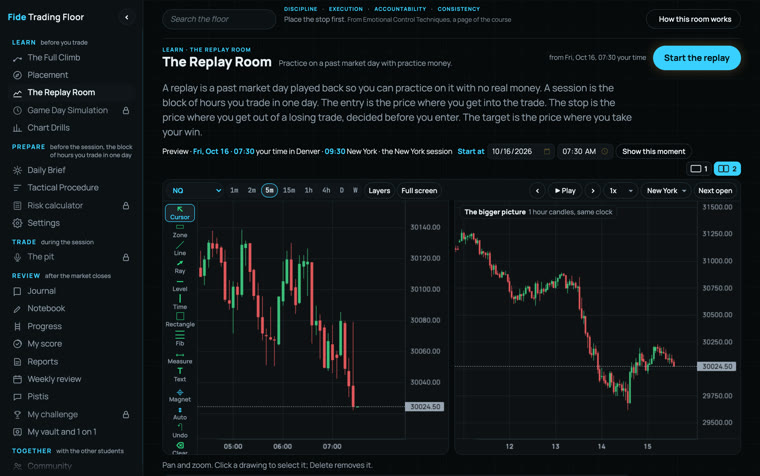Select the 4h timeframe

pyautogui.click(x=326, y=190)
